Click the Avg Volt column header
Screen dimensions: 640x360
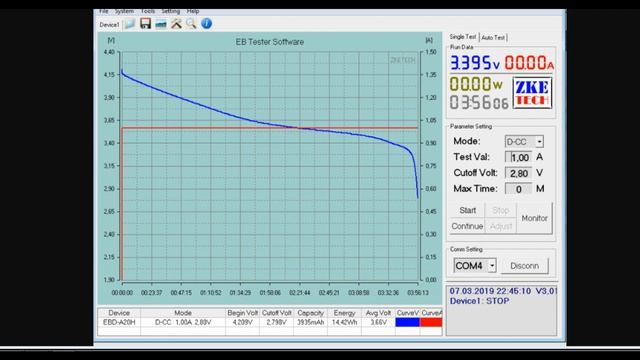coord(378,313)
